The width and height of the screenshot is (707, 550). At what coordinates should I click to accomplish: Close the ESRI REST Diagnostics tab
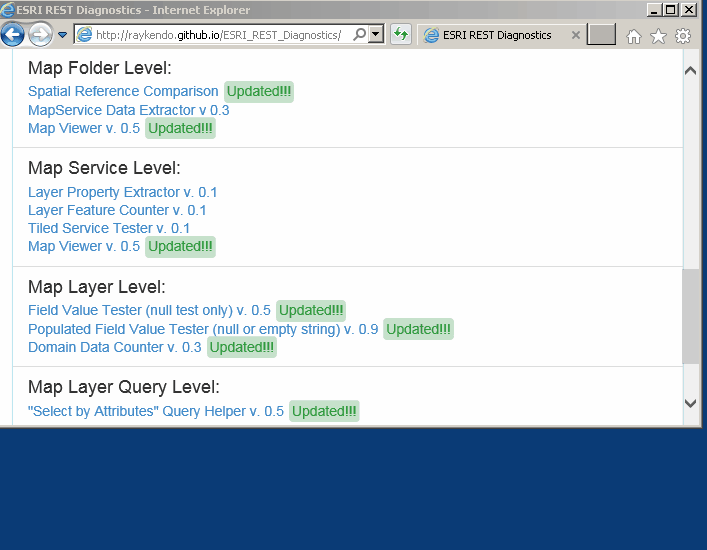(575, 35)
